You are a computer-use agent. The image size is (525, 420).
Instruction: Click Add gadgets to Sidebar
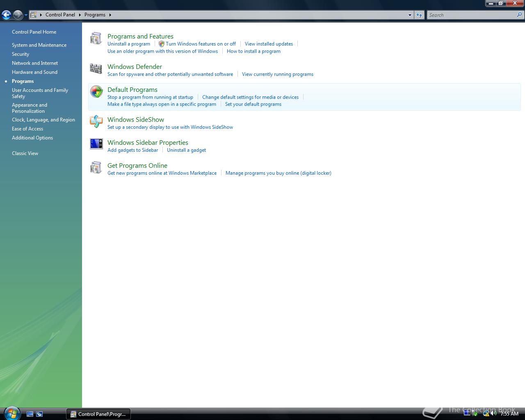point(132,150)
